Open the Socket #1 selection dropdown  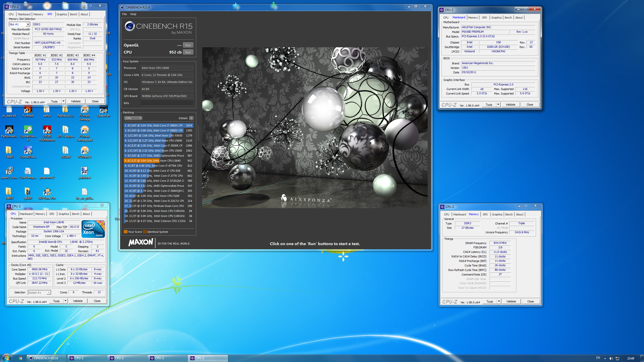coord(39,292)
